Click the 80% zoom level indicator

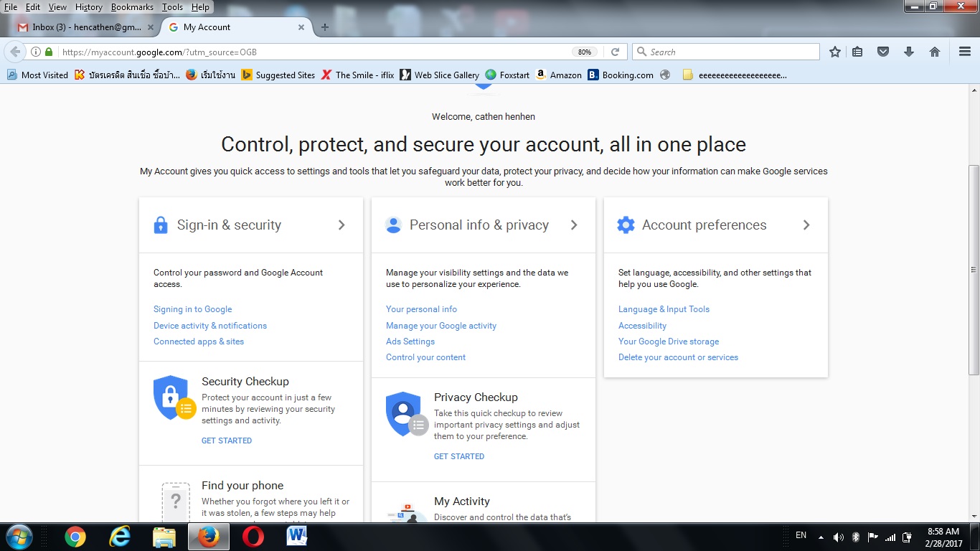pyautogui.click(x=585, y=52)
